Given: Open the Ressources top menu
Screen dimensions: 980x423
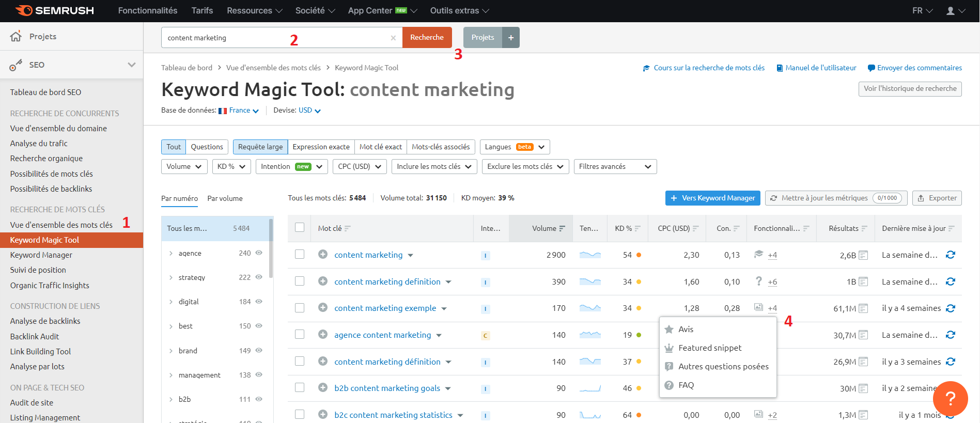Looking at the screenshot, I should point(255,10).
